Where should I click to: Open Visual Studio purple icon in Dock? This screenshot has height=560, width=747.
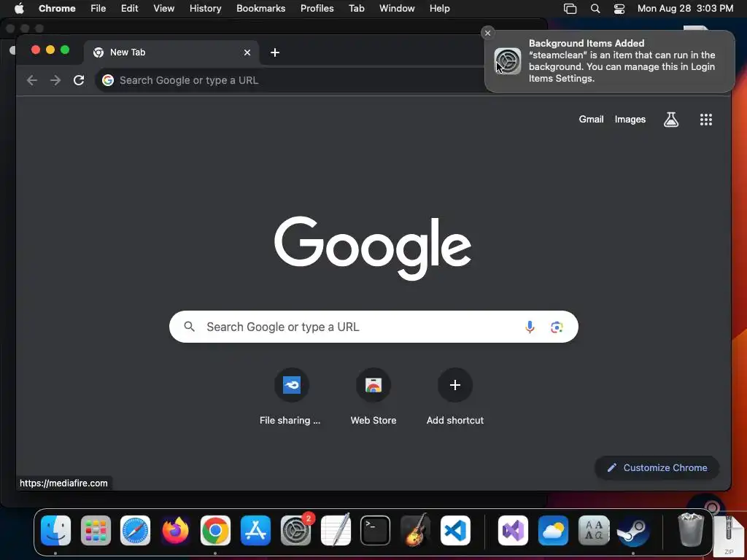pos(513,531)
